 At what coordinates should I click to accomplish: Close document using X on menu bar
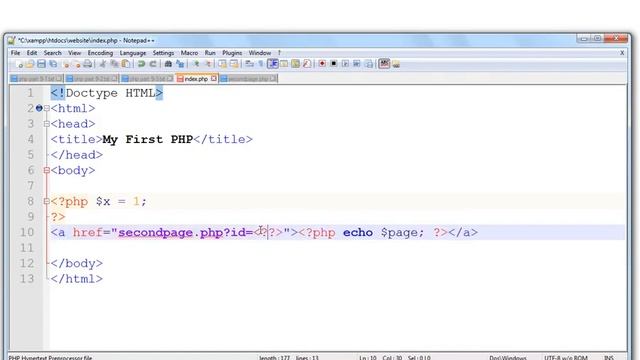(622, 53)
